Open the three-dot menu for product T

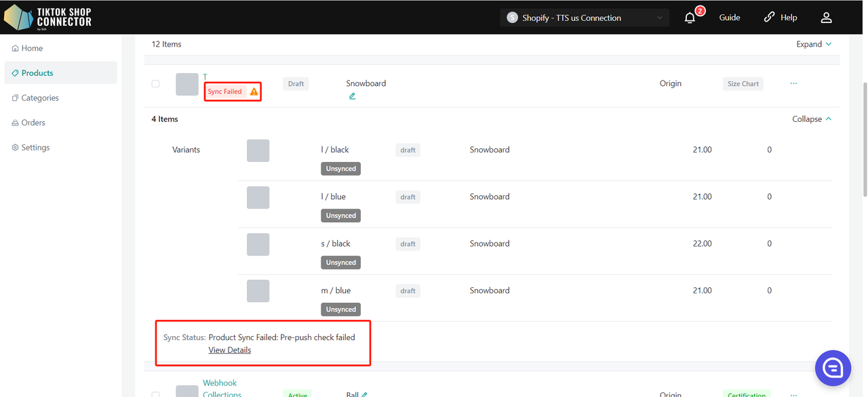pyautogui.click(x=793, y=83)
